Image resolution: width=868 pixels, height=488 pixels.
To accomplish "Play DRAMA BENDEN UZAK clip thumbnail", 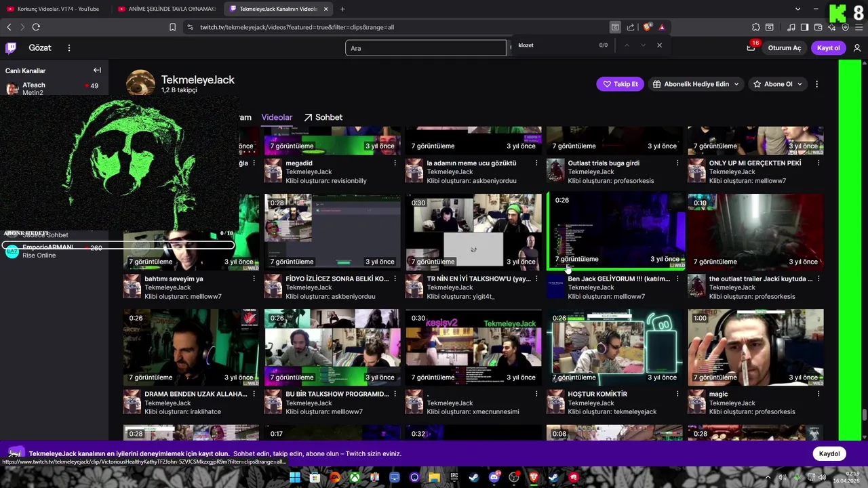I will click(x=191, y=347).
